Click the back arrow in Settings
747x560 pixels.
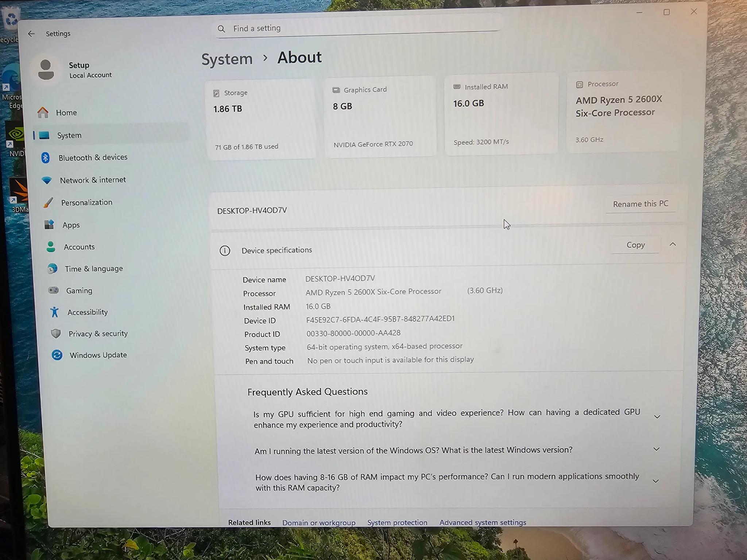31,34
